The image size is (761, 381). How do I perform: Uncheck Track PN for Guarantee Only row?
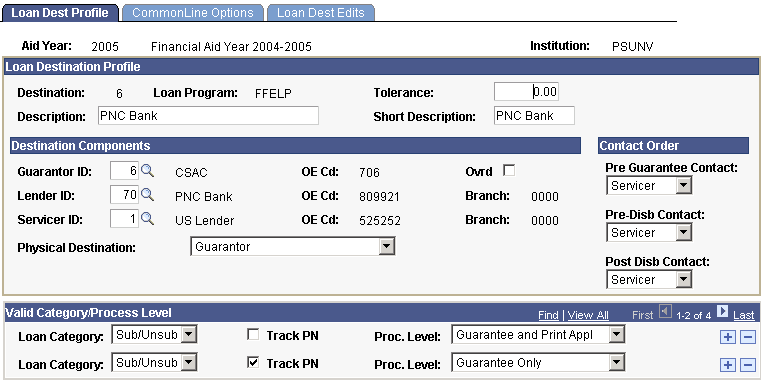pos(253,363)
